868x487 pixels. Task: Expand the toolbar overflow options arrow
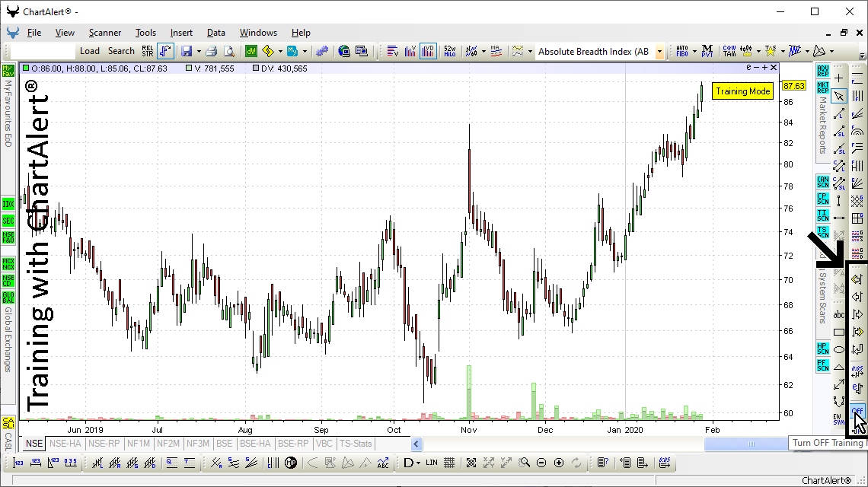[x=863, y=56]
